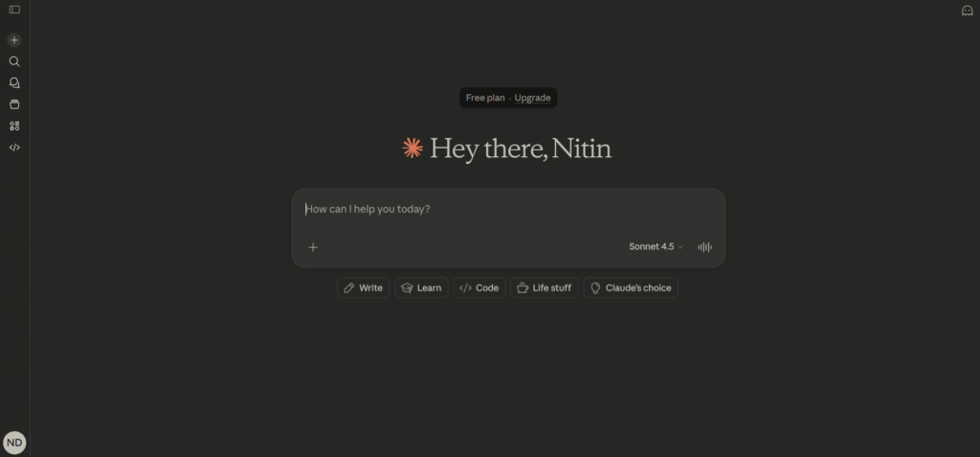Select the Write suggestion chip
The image size is (980, 457).
coord(363,288)
